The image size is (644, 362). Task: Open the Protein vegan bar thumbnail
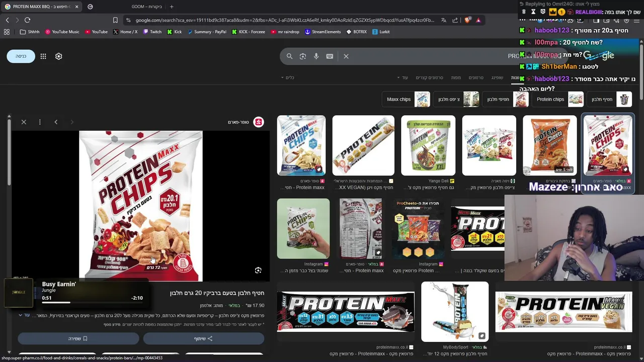[363, 146]
